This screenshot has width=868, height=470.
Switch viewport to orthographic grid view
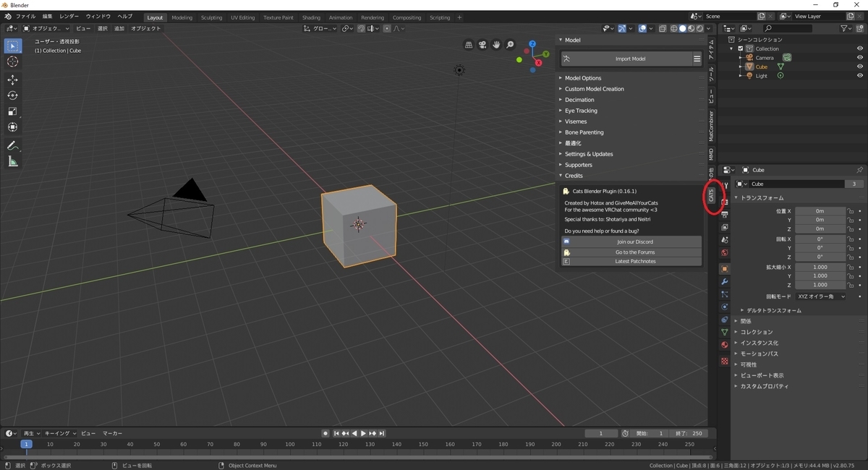click(469, 45)
